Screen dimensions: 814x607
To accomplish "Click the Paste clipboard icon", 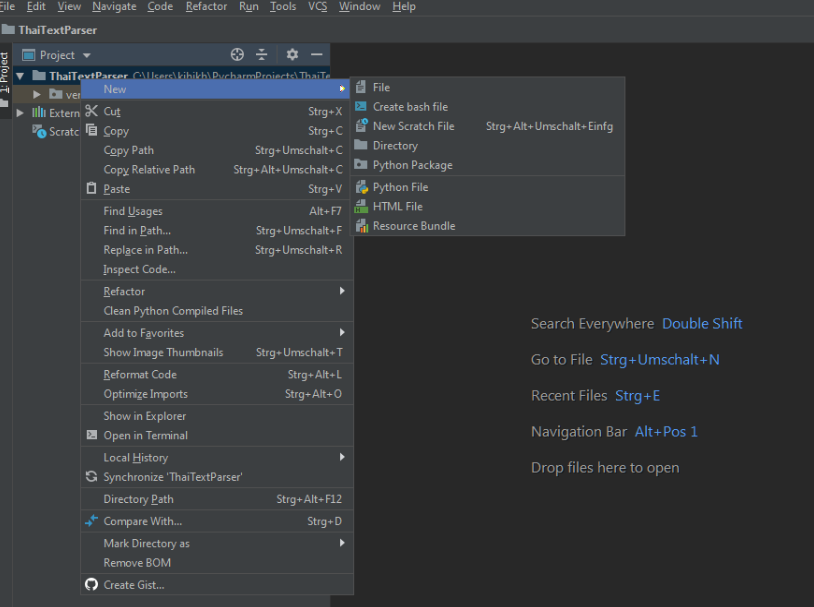I will 91,188.
